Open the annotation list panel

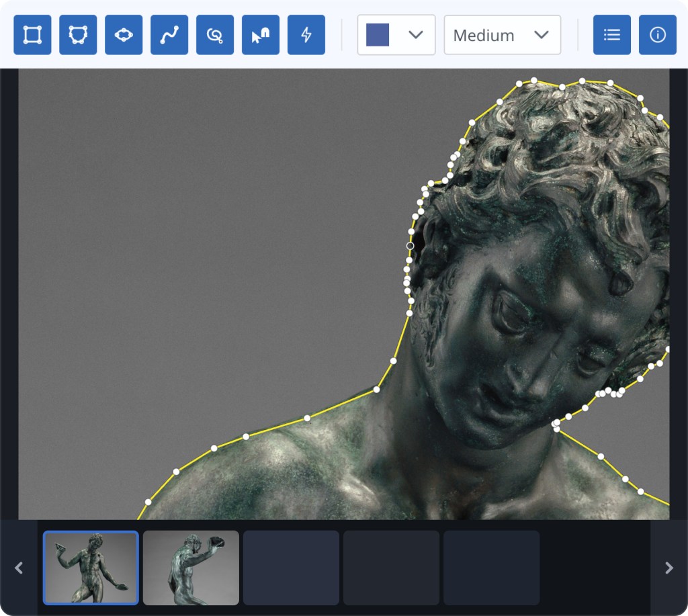(612, 35)
